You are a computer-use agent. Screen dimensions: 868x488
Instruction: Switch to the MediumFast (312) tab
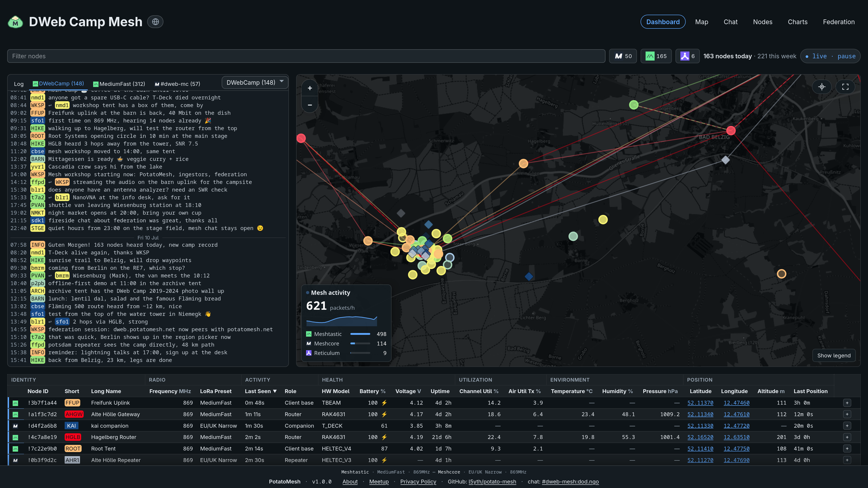[x=119, y=84]
